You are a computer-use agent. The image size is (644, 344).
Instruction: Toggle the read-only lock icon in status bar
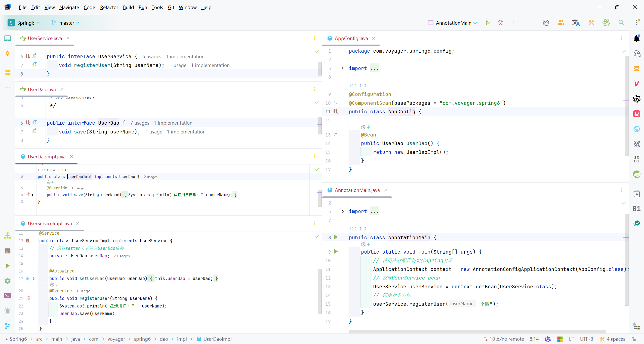pos(634,339)
